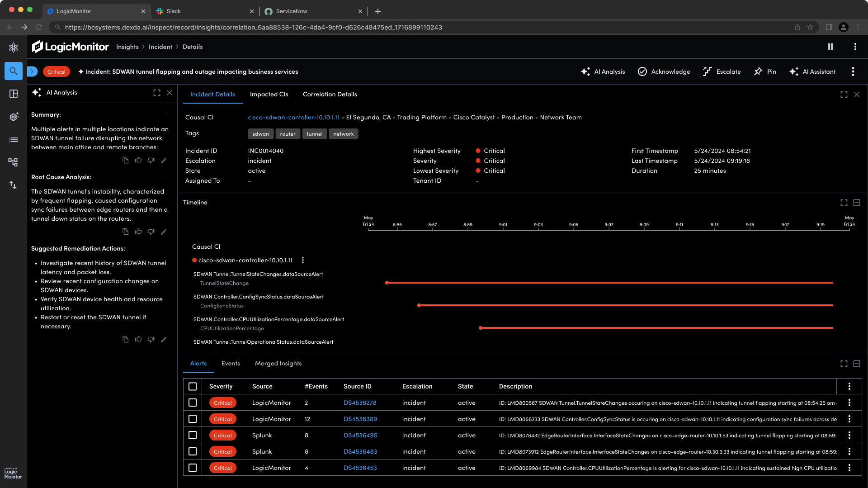Check the checkbox for alert DS4536495
The height and width of the screenshot is (488, 868).
click(x=193, y=435)
